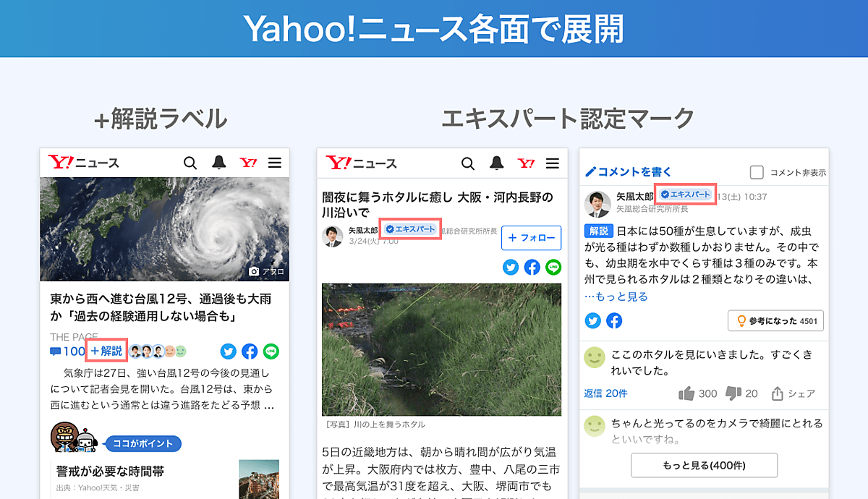Click commenter avatars next to +解説 label
This screenshot has height=499, width=868.
[158, 351]
